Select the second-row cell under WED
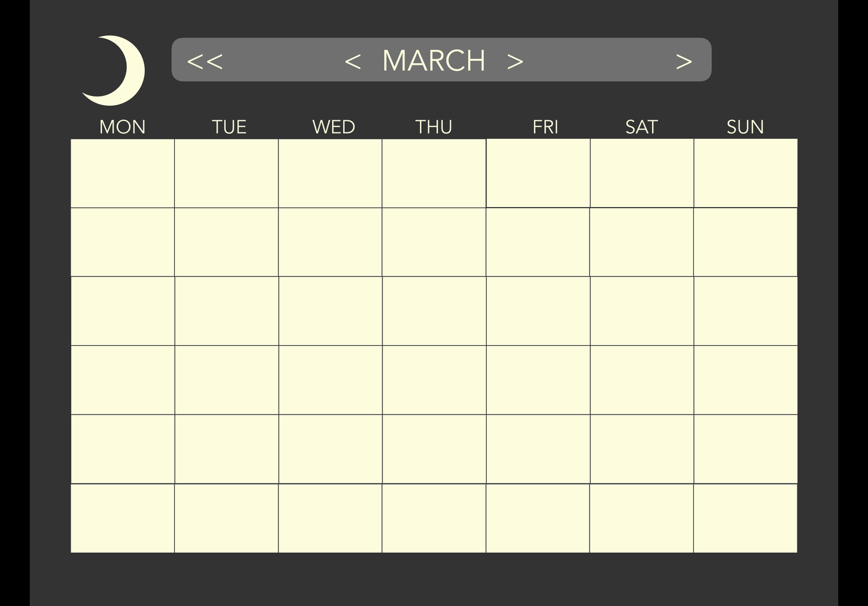 [330, 242]
